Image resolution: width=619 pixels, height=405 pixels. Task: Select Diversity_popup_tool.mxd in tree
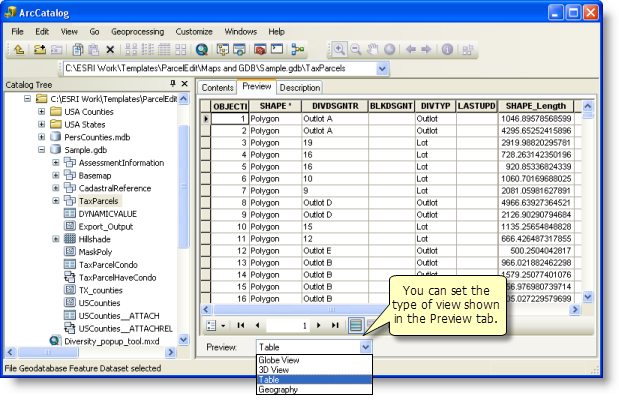pyautogui.click(x=112, y=341)
